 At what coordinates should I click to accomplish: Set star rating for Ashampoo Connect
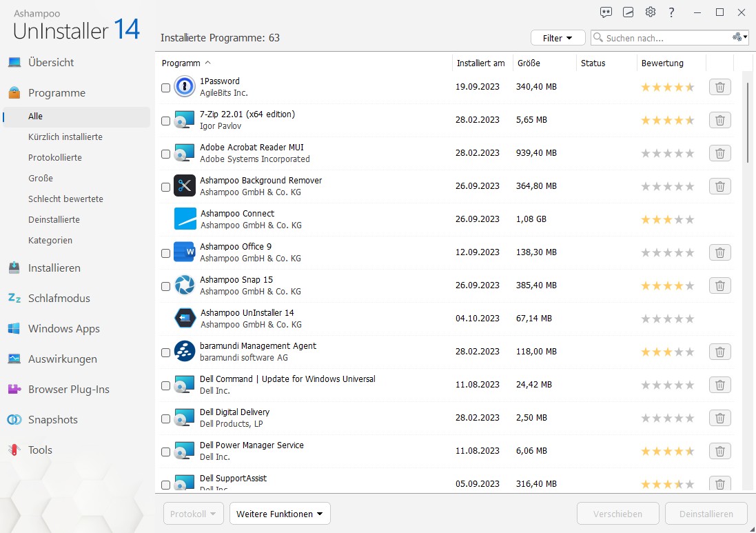(x=667, y=220)
